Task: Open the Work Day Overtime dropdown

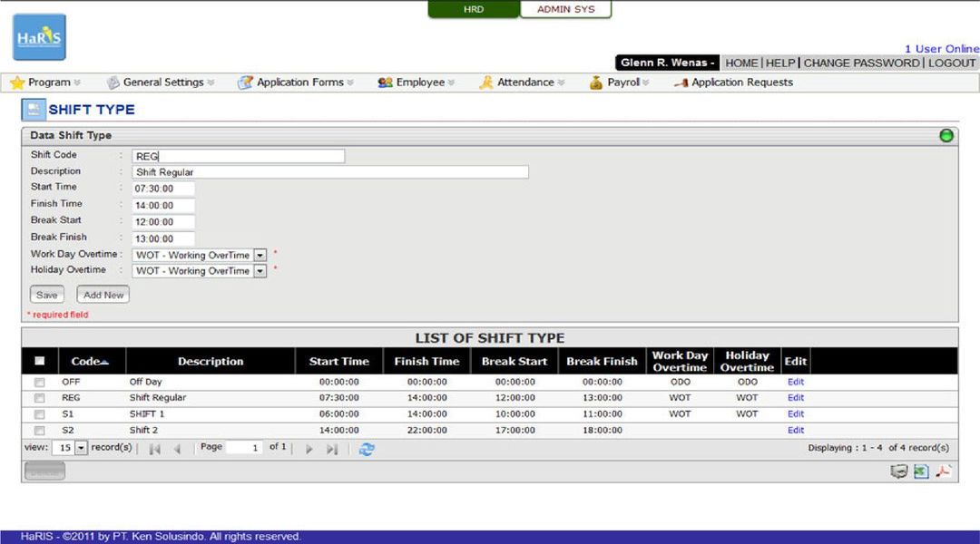Action: (260, 256)
